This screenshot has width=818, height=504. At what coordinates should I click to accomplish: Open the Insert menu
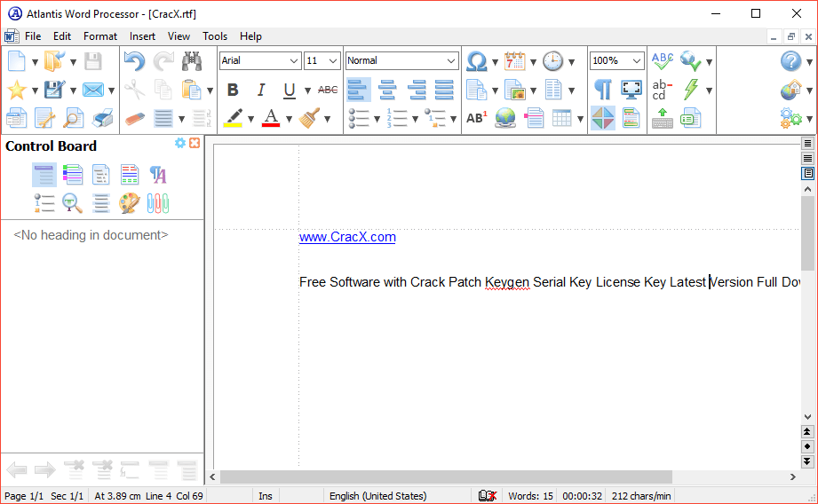click(x=142, y=36)
